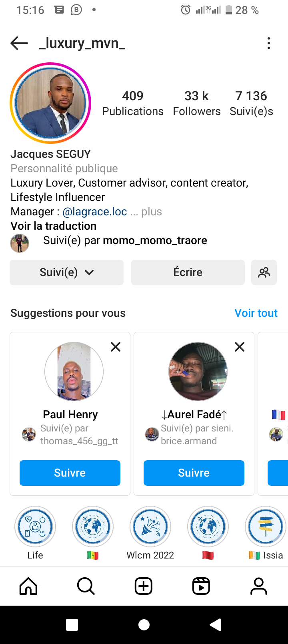This screenshot has height=644, width=288.
Task: Dismiss the Paul Henry suggestion
Action: (116, 347)
